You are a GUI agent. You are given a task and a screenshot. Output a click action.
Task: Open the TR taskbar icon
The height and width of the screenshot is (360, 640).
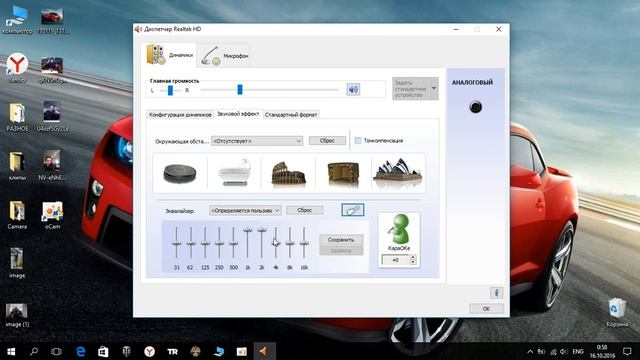pos(172,351)
